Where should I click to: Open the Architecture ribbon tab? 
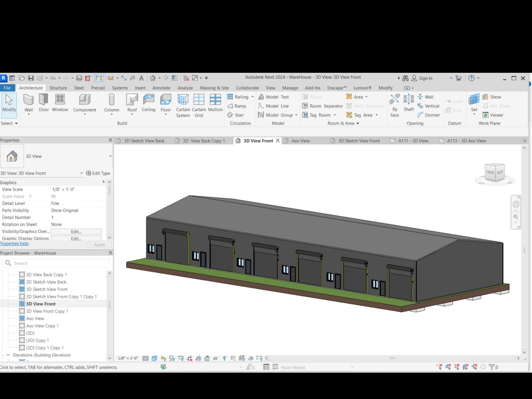tap(30, 88)
